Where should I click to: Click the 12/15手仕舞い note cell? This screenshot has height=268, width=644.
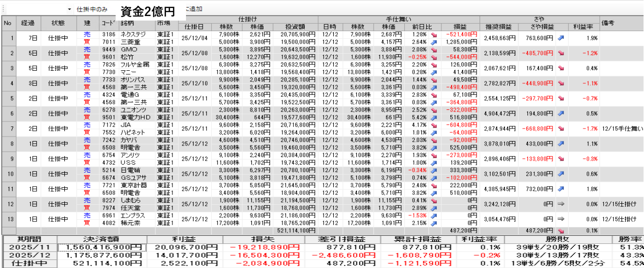[621, 128]
